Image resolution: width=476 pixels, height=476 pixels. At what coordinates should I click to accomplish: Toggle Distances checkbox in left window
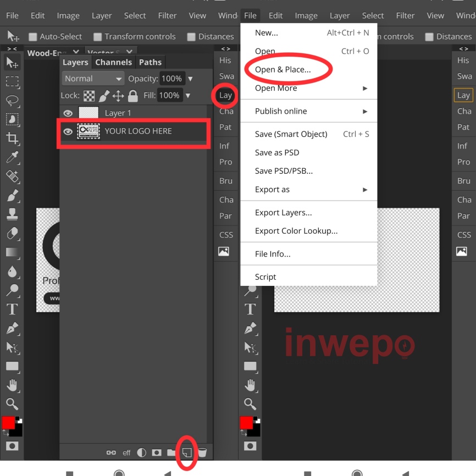(x=191, y=37)
